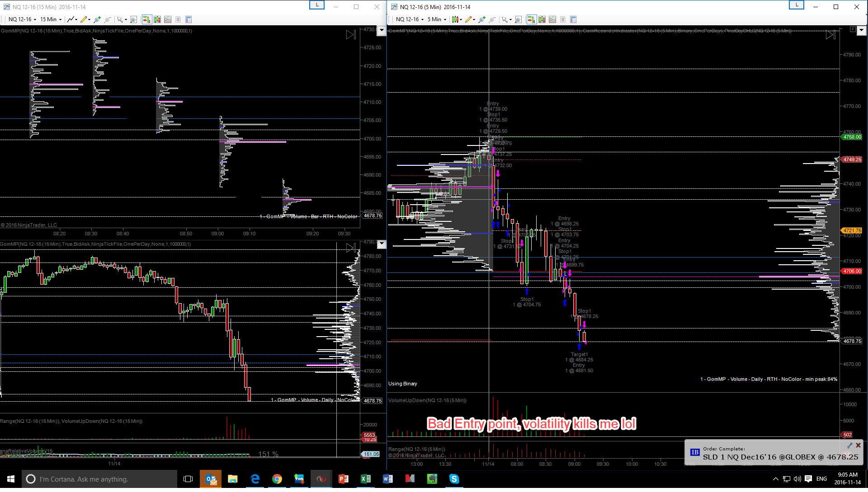
Task: Open Indicators icon in 5 Min window
Action: click(x=552, y=19)
